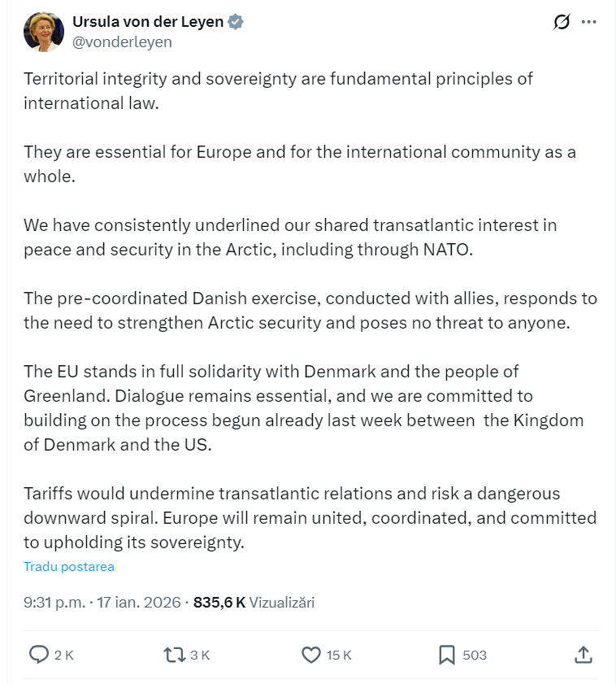616x684 pixels.
Task: Click the verified badge beside the name
Action: coord(235,22)
